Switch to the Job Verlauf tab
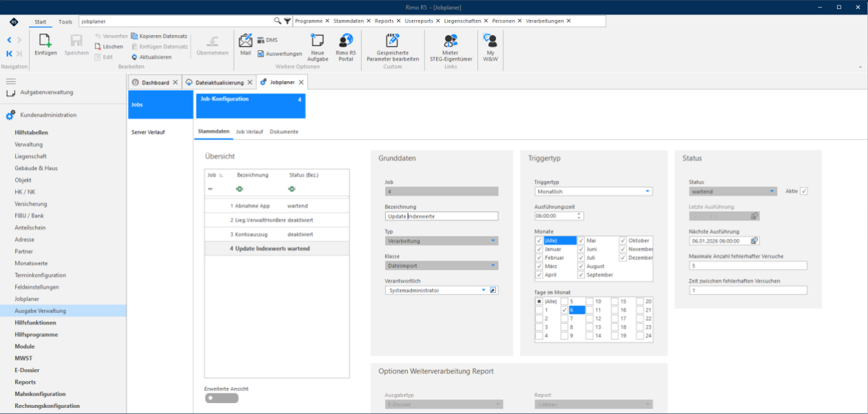This screenshot has width=868, height=414. 249,131
